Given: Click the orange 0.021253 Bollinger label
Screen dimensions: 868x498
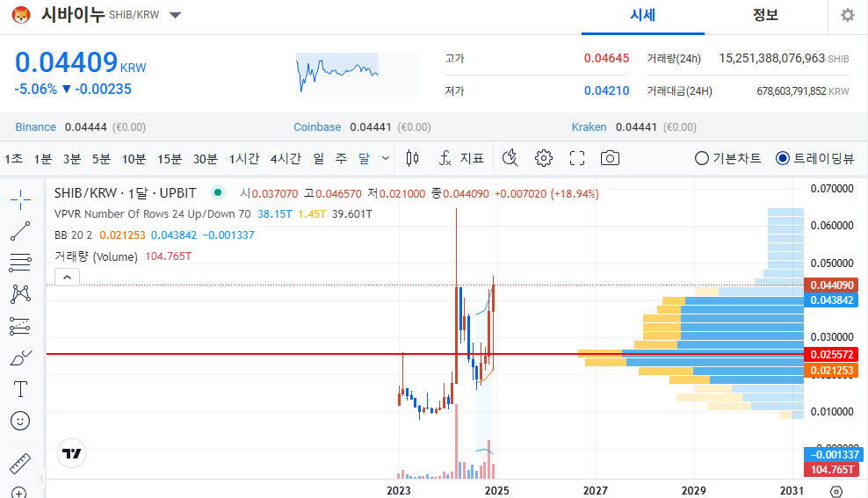Looking at the screenshot, I should (x=831, y=370).
